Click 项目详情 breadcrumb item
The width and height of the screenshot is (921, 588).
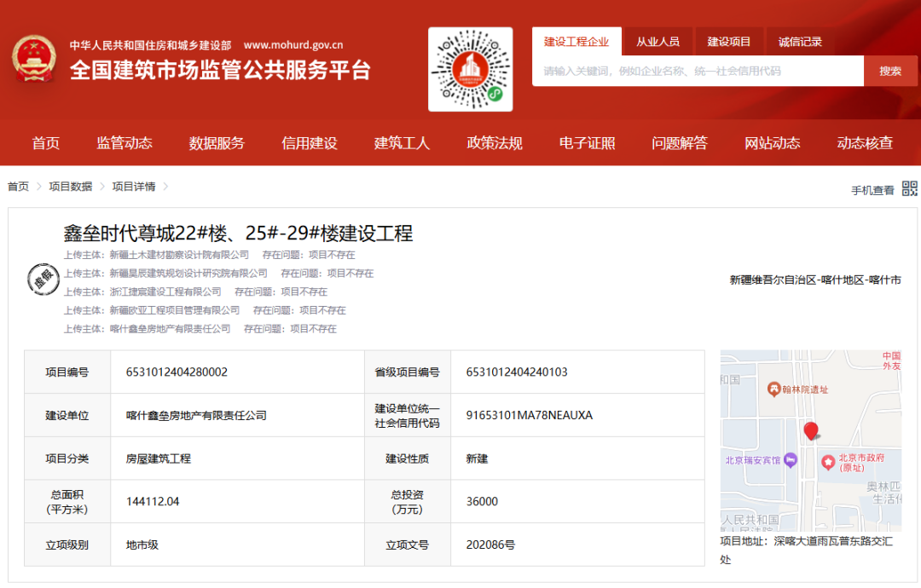(x=134, y=187)
